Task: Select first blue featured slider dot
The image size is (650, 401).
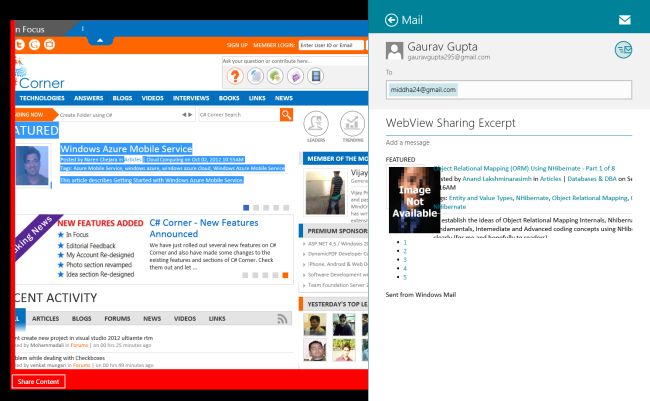Action: (246, 207)
